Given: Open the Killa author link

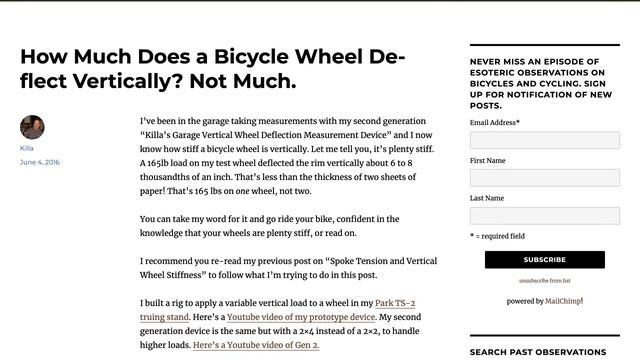Looking at the screenshot, I should [x=27, y=148].
